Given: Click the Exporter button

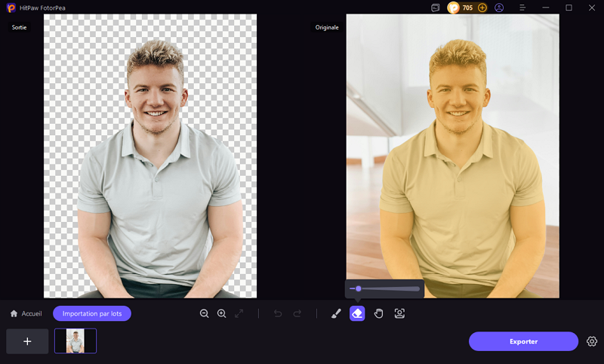Looking at the screenshot, I should pos(523,341).
